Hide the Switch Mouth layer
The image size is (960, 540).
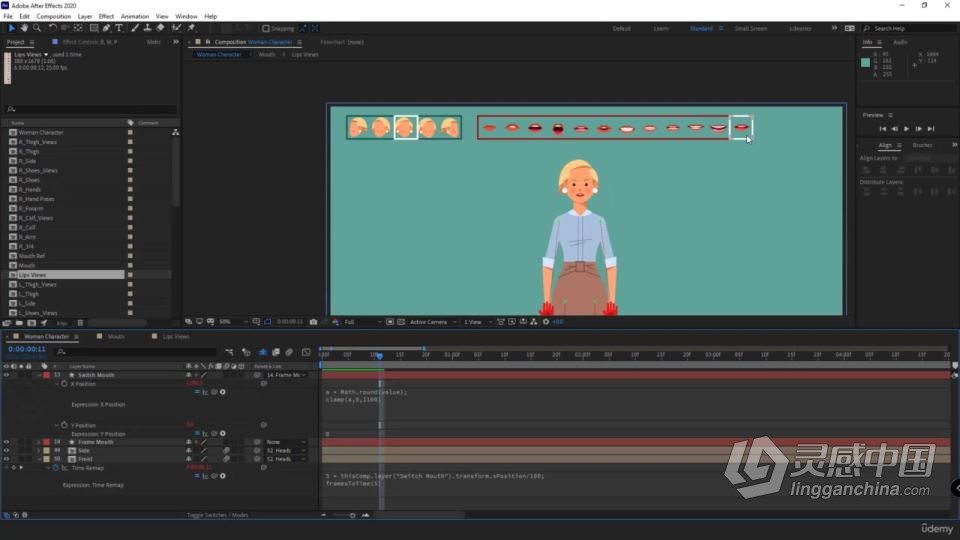[x=7, y=375]
